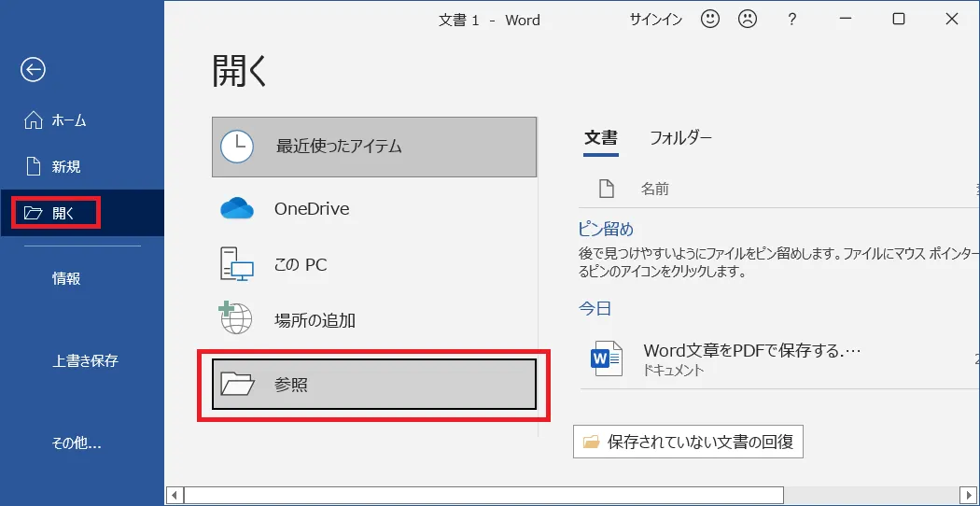980x506 pixels.
Task: Click the Word document file icon
Action: click(x=607, y=358)
